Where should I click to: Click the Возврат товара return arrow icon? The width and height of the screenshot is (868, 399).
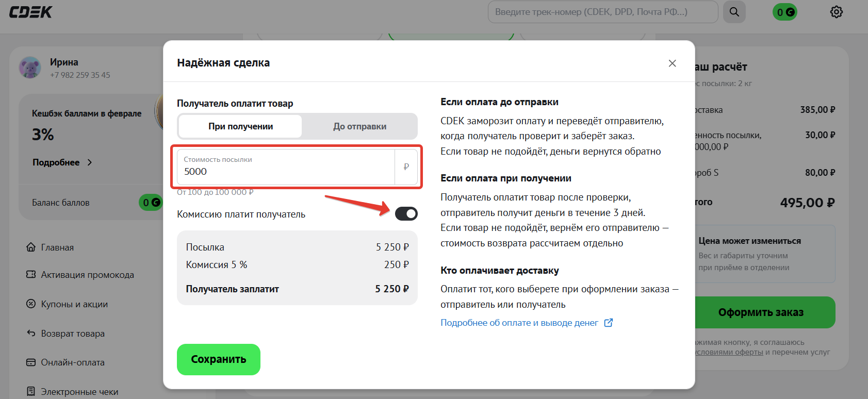31,333
